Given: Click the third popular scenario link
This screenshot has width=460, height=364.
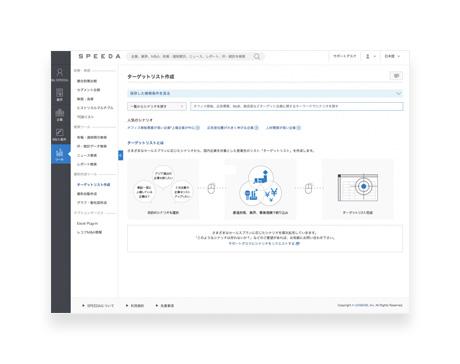Looking at the screenshot, I should [x=283, y=128].
